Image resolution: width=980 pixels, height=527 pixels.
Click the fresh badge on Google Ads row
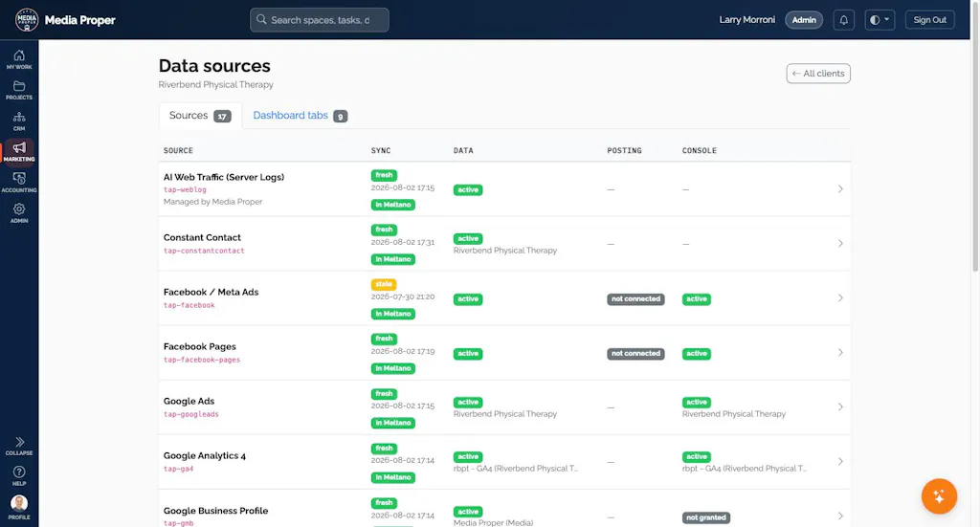tap(384, 394)
